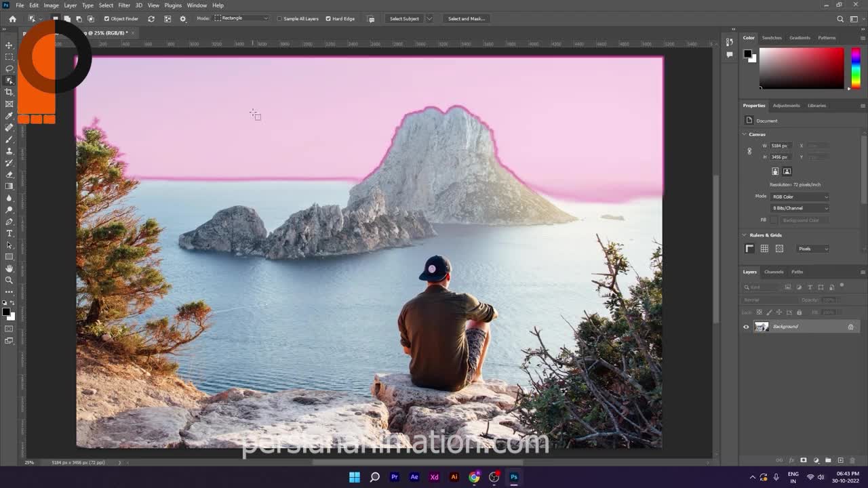The width and height of the screenshot is (868, 488).
Task: Choose the Crop tool
Action: pyautogui.click(x=9, y=92)
